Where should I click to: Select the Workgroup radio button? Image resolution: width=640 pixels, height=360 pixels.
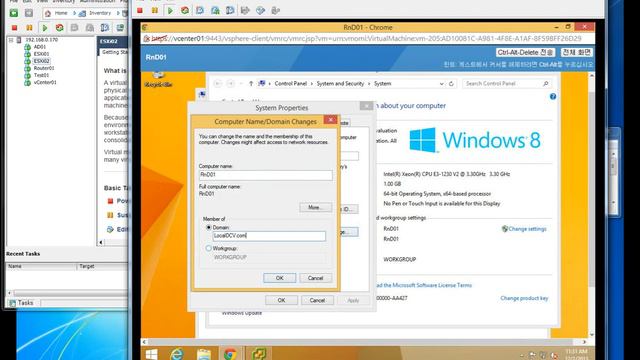click(209, 248)
